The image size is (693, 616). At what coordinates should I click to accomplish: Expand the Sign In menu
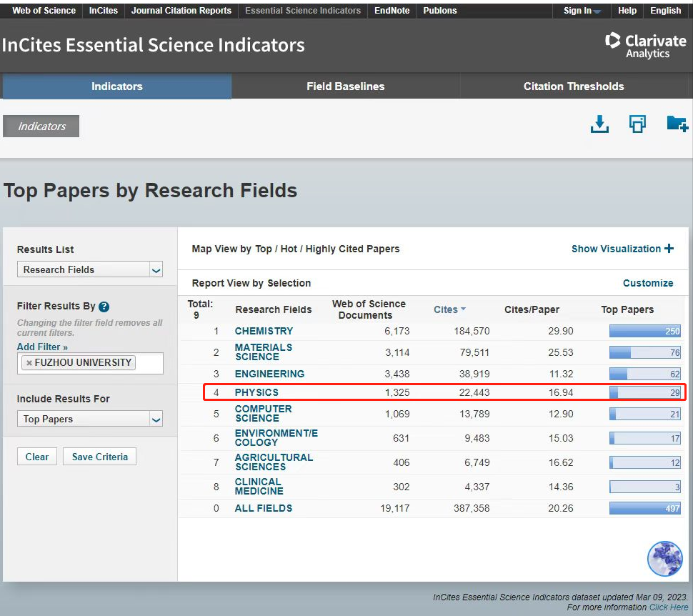[582, 11]
